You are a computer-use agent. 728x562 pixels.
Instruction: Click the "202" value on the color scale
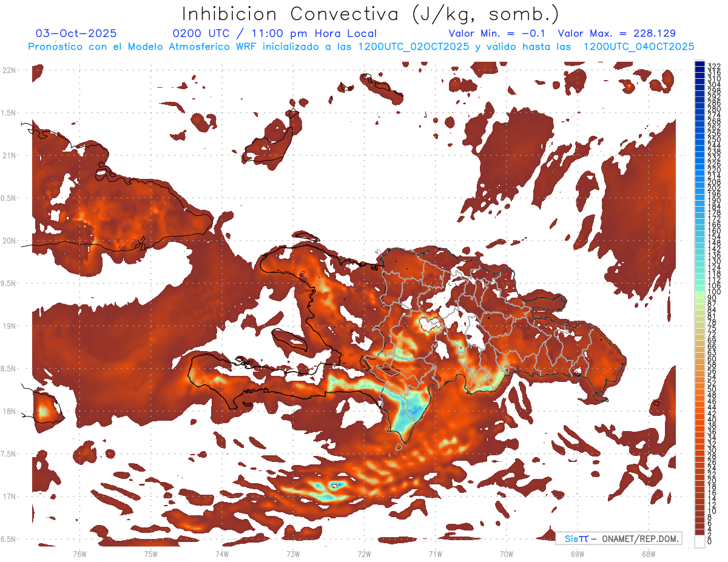click(713, 188)
